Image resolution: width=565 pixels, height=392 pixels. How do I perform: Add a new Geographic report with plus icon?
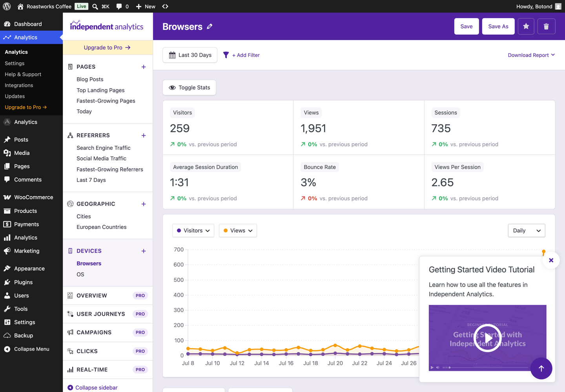144,204
